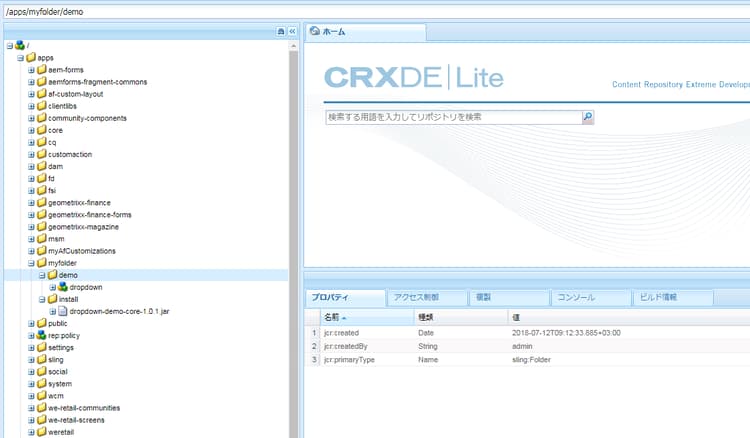Expand the rep:policy node
This screenshot has height=438, width=750.
click(x=31, y=336)
